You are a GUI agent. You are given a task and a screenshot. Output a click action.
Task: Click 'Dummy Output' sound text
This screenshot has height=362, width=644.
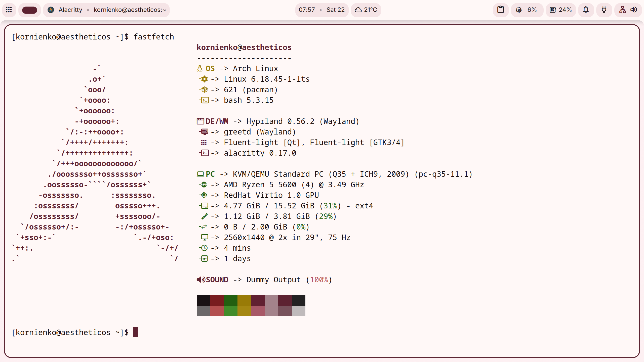click(x=273, y=280)
